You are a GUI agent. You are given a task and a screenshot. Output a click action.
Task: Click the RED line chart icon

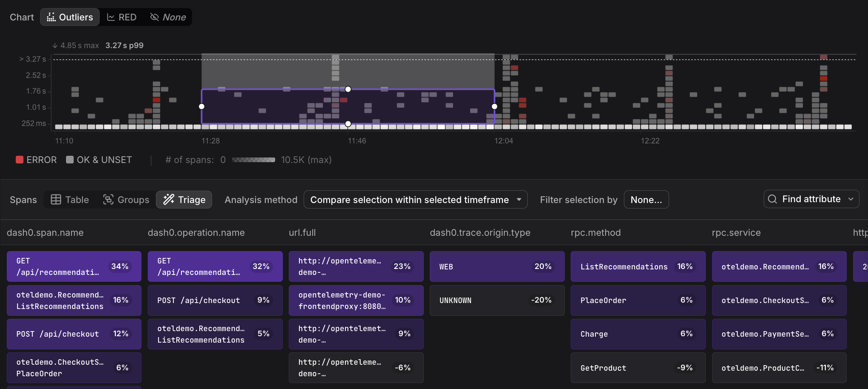pos(111,17)
